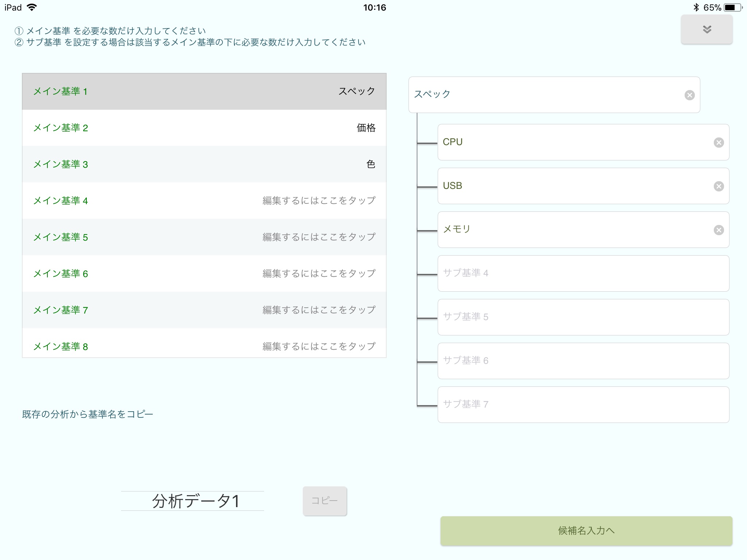Expand サブ基準６ input field
747x560 pixels.
[x=582, y=359]
